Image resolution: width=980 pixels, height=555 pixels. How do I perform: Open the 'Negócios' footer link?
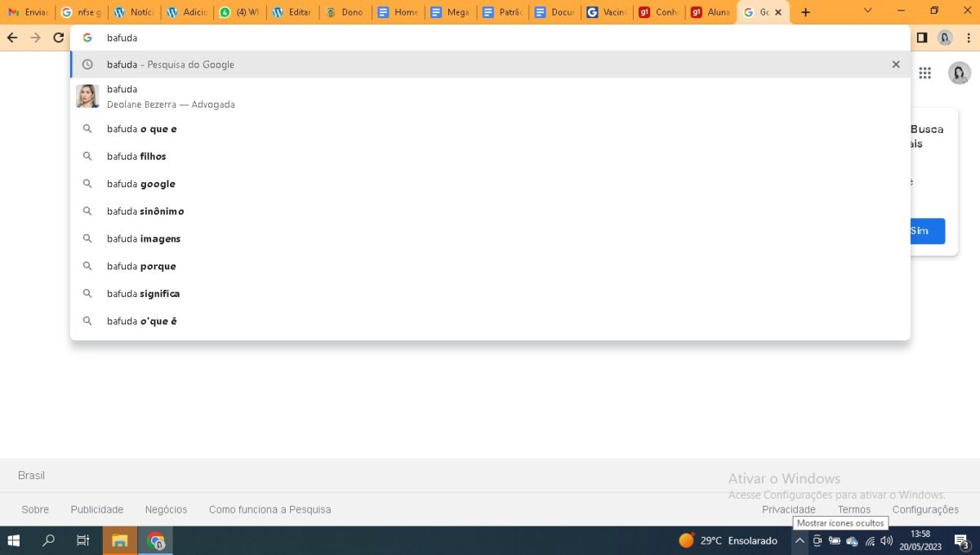[167, 509]
